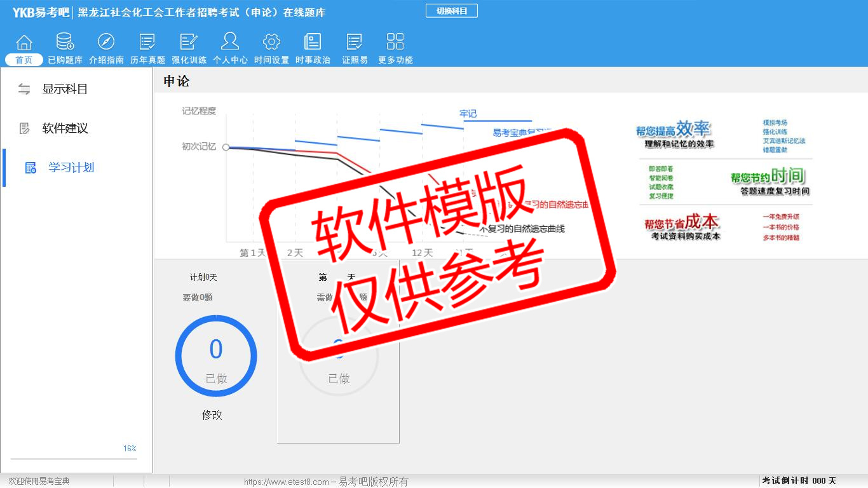Click the memory curve chart image

pos(394,178)
